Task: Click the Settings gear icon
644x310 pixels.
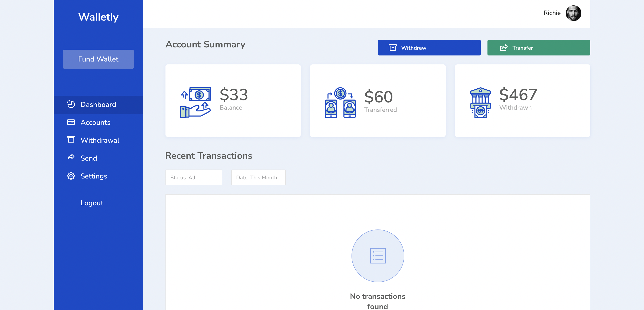Action: (x=71, y=176)
